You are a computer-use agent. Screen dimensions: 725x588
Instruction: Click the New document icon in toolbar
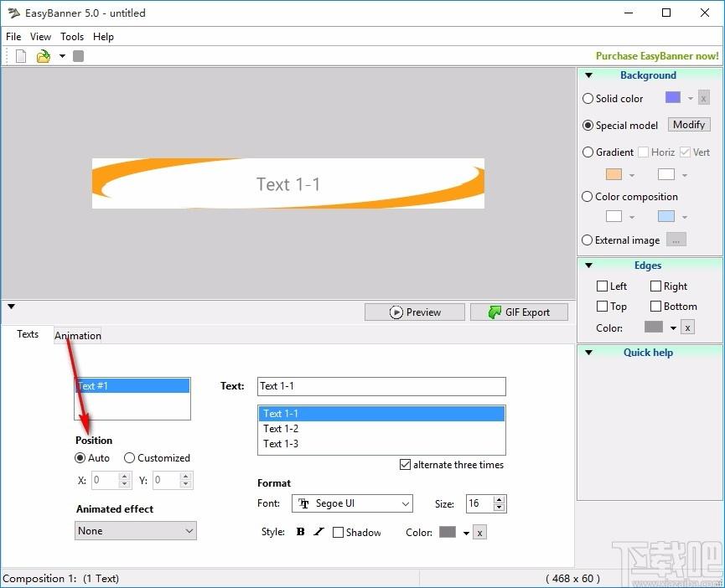[x=21, y=56]
